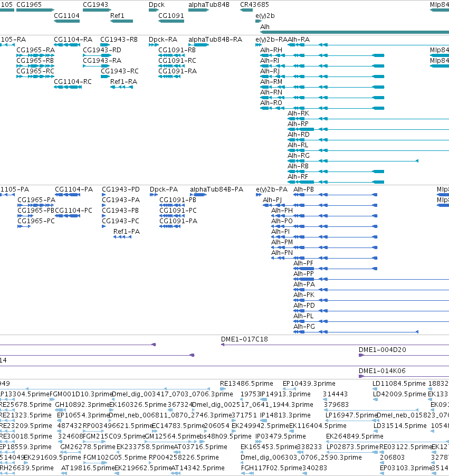Click the Alh-RN transcript
Image resolution: width=449 pixels, height=476 pixels.
322,98
